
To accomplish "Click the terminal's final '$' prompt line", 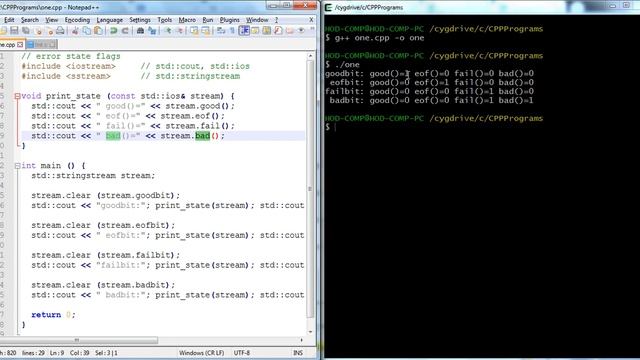I will 331,127.
